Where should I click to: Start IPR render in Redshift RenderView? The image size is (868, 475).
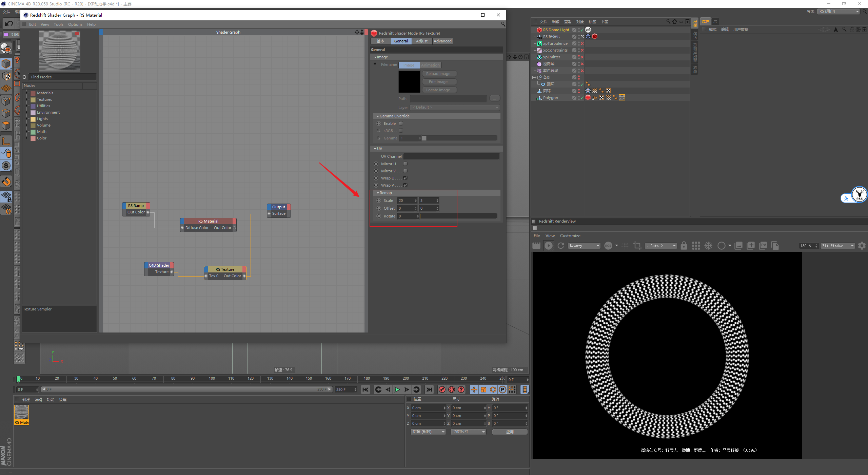click(x=548, y=246)
